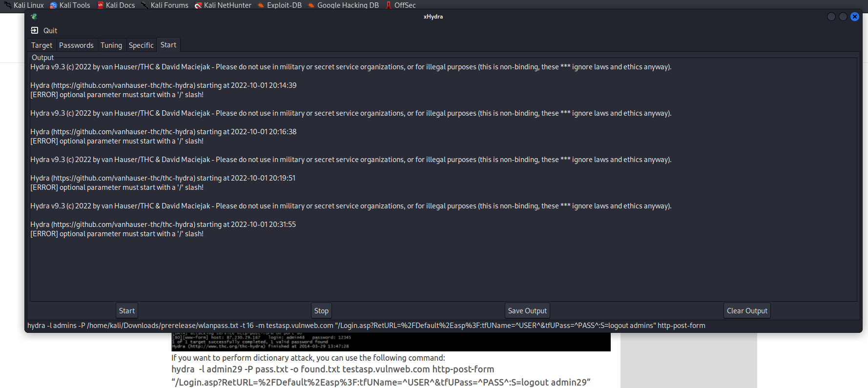Open the Kali NetHunter bookmark
The image size is (868, 388).
pos(223,5)
